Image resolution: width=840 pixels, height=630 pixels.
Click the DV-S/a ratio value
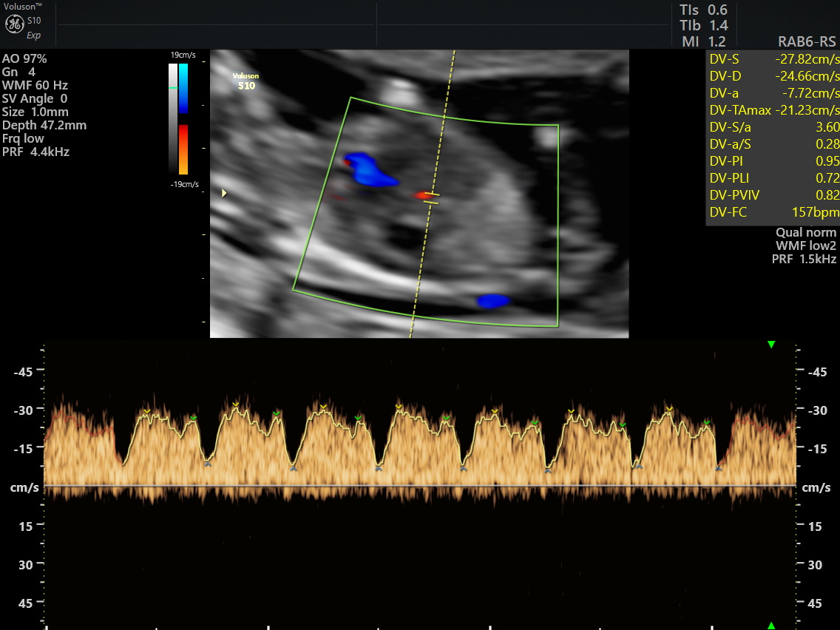pos(827,127)
